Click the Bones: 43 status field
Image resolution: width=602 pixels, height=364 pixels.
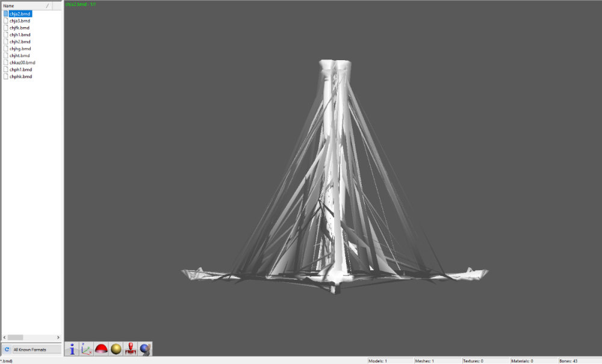[578, 361]
